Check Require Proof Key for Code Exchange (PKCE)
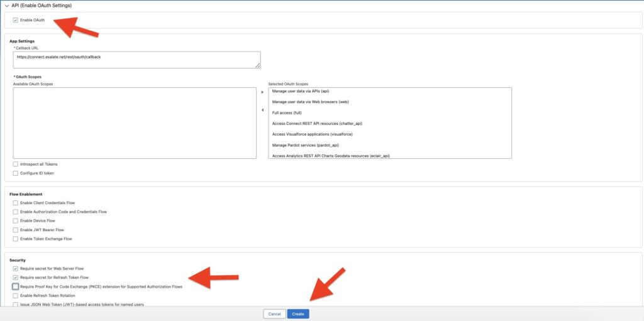The height and width of the screenshot is (321, 644). click(x=16, y=286)
